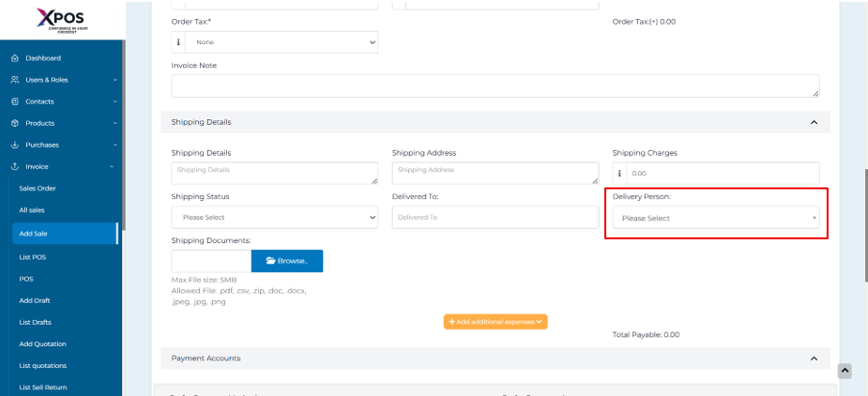
Task: Click the Dashboard home icon
Action: pos(14,58)
